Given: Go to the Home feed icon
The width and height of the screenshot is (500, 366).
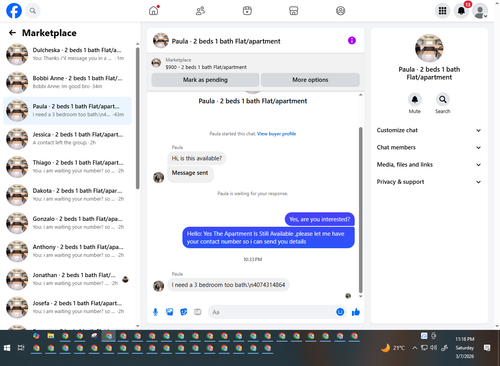Looking at the screenshot, I should [x=154, y=11].
